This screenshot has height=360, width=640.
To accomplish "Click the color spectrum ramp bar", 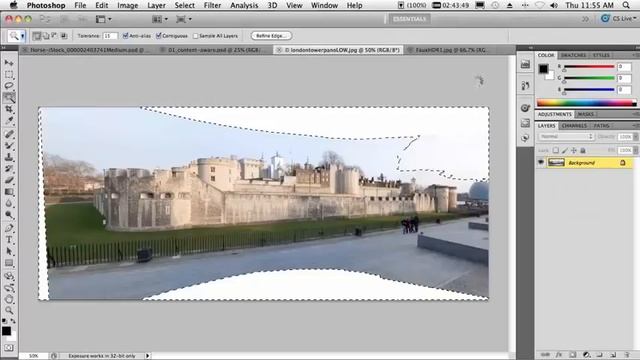I will coord(586,103).
